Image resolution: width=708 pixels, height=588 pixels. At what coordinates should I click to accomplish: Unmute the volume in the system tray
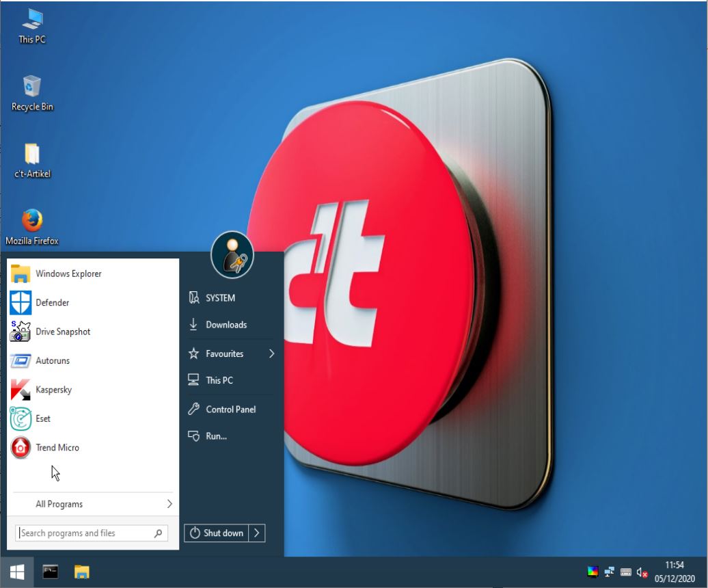tap(641, 571)
